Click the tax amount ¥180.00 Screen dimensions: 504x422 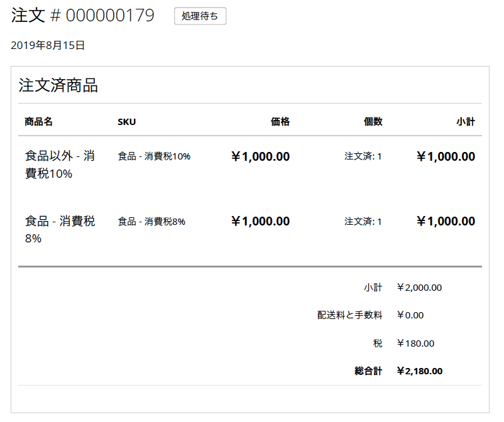click(x=415, y=344)
